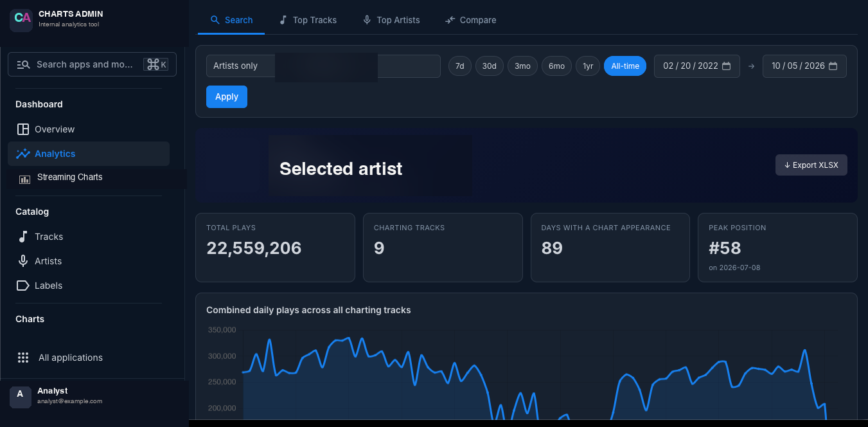
Task: Click the Selected artist heading
Action: click(341, 168)
